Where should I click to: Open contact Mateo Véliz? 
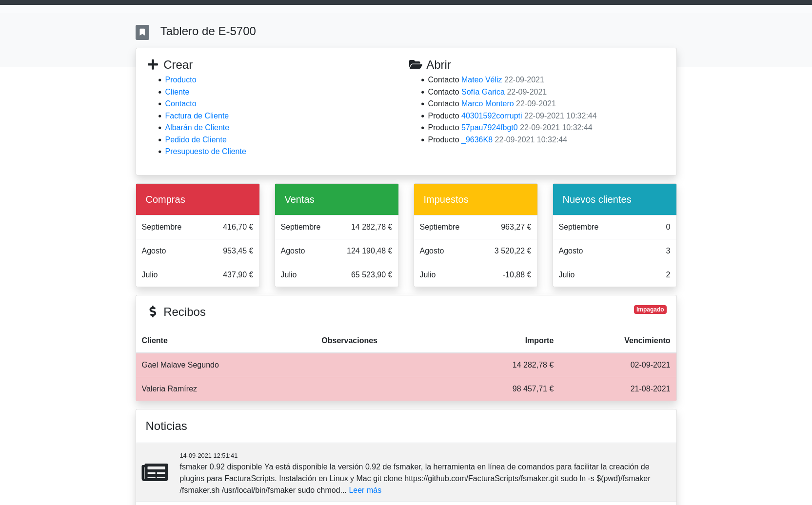coord(481,79)
